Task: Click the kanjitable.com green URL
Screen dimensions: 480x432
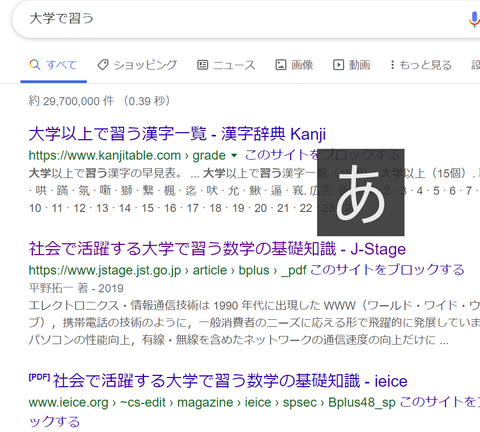Action: (127, 155)
